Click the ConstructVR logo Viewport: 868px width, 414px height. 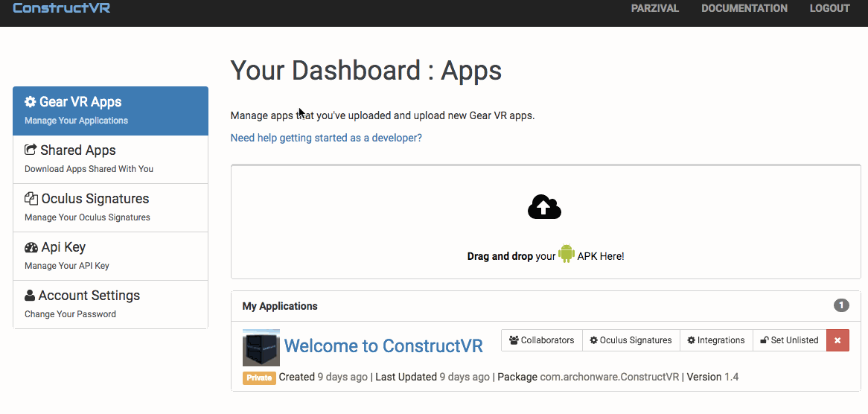pos(62,8)
